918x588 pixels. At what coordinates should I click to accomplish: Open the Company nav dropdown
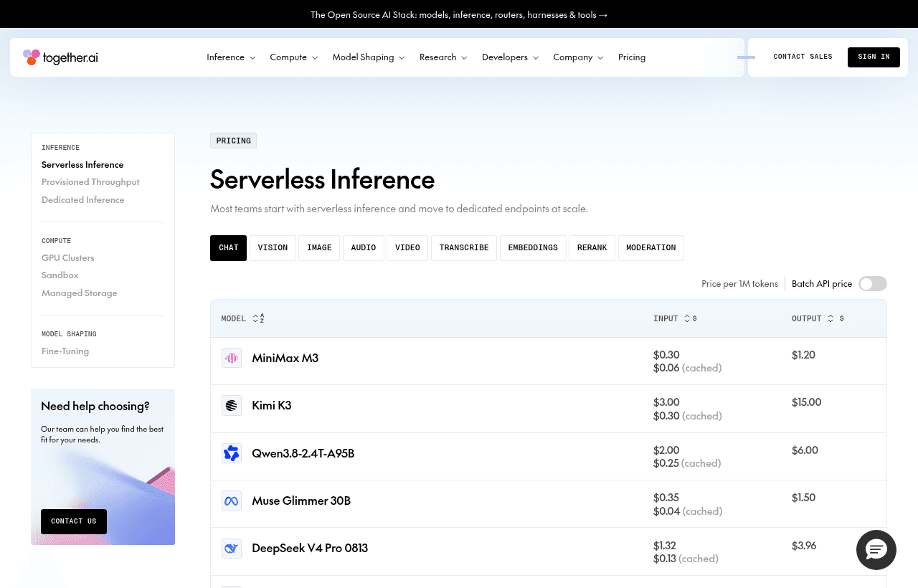click(x=578, y=57)
